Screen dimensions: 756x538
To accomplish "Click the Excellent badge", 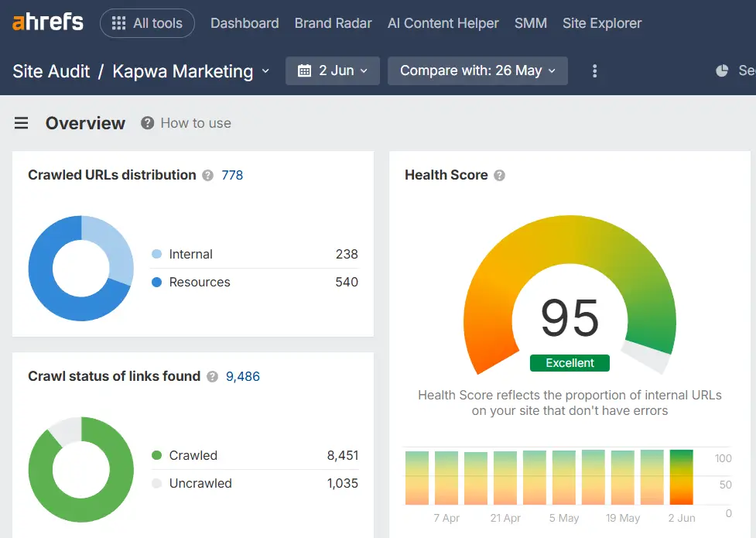I will coord(570,363).
